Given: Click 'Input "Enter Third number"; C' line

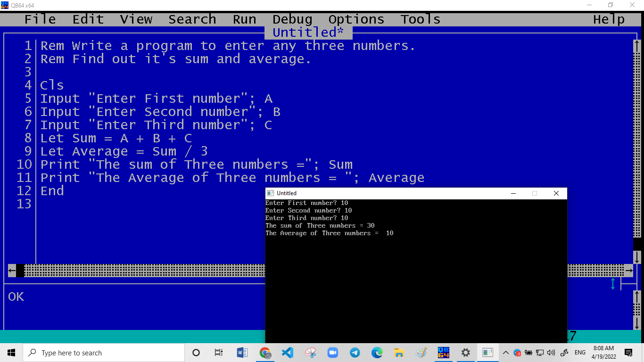Looking at the screenshot, I should point(156,125).
